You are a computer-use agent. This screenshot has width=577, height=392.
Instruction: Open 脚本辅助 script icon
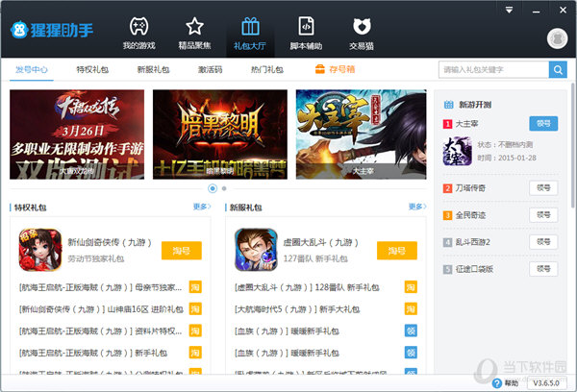point(306,27)
